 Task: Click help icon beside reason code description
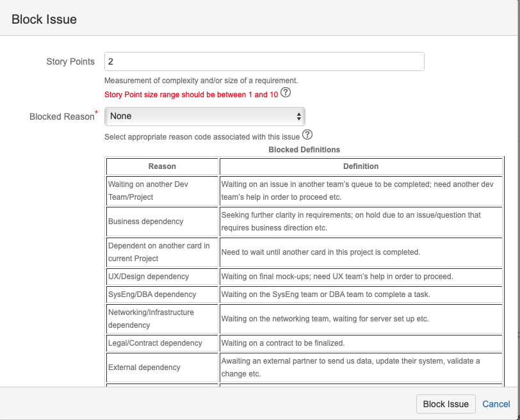tap(307, 134)
